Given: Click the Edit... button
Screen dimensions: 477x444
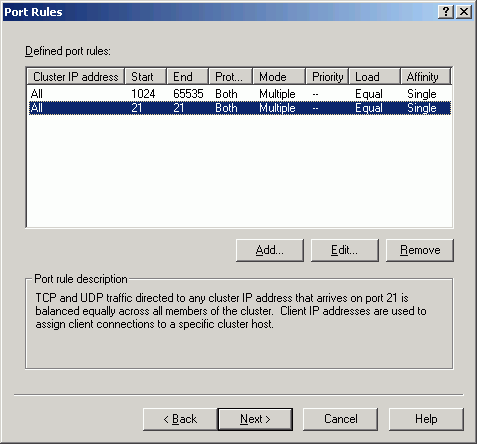Looking at the screenshot, I should (x=345, y=250).
